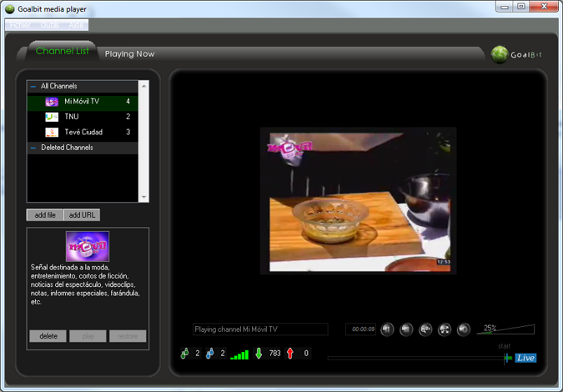Click the TNU channel logo icon
The height and width of the screenshot is (392, 563).
point(52,117)
